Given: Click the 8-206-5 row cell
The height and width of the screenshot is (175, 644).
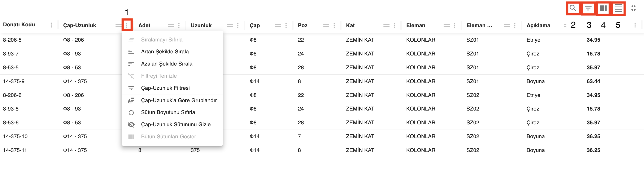Looking at the screenshot, I should (x=12, y=40).
